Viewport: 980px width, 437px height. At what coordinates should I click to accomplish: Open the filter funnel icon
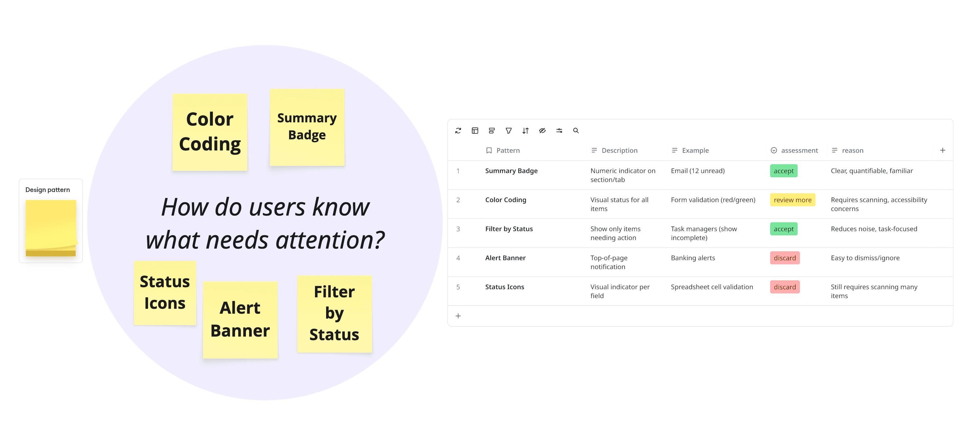508,131
